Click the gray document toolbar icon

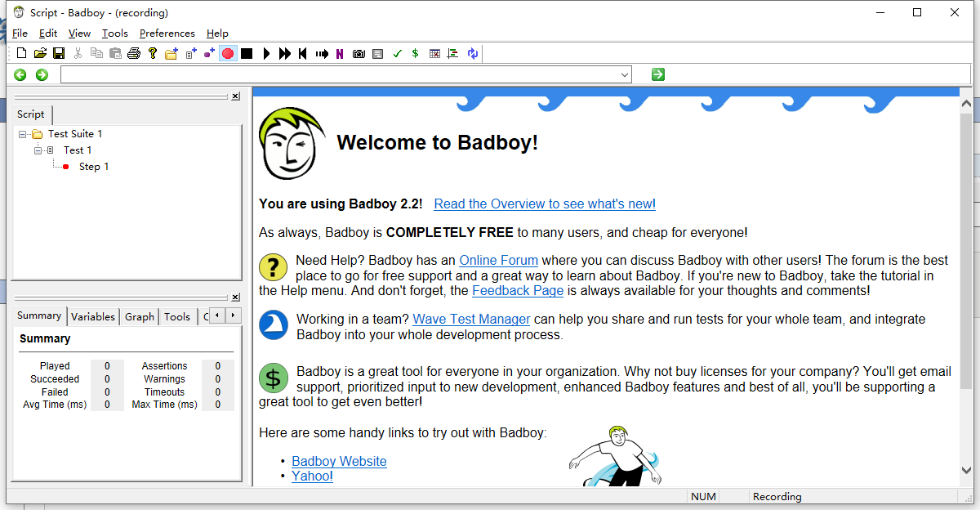click(377, 53)
